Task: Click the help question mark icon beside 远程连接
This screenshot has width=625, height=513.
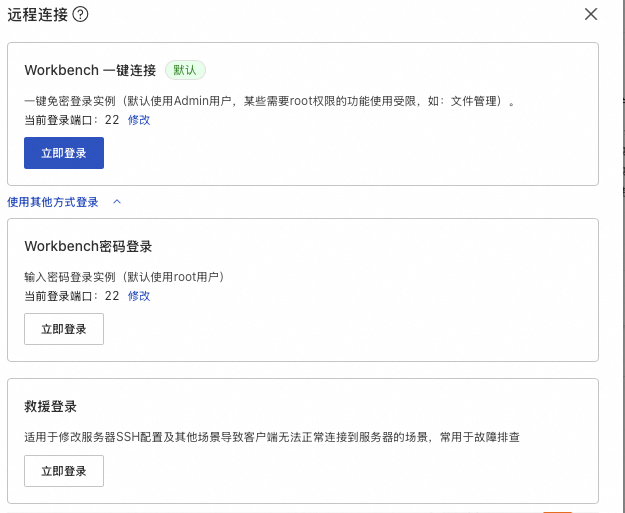Action: (80, 15)
